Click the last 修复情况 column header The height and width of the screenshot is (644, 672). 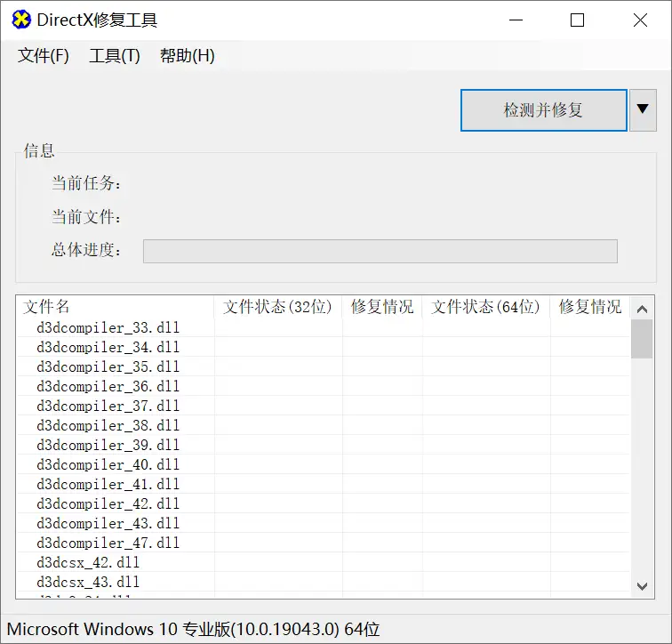coord(590,307)
